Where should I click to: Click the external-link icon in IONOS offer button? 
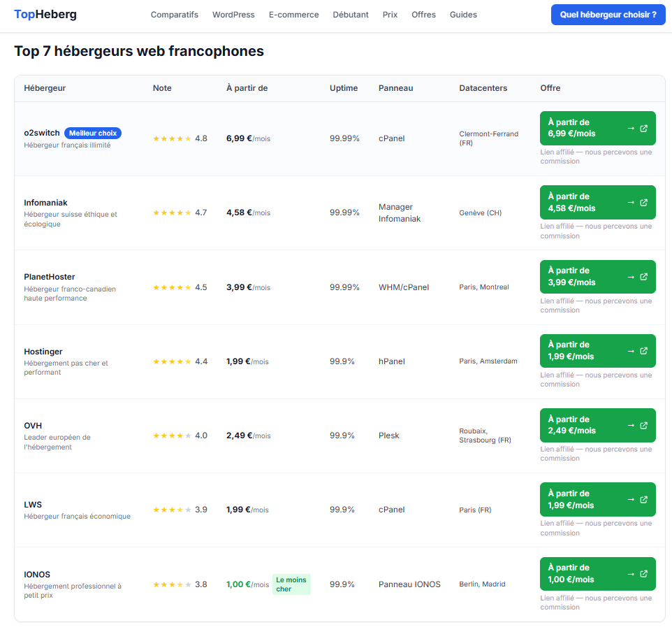pos(644,574)
